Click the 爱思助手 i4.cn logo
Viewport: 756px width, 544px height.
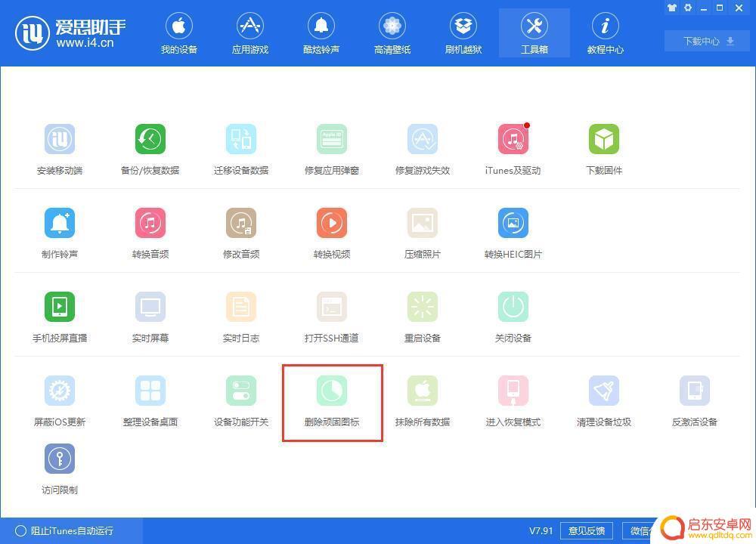pyautogui.click(x=70, y=33)
